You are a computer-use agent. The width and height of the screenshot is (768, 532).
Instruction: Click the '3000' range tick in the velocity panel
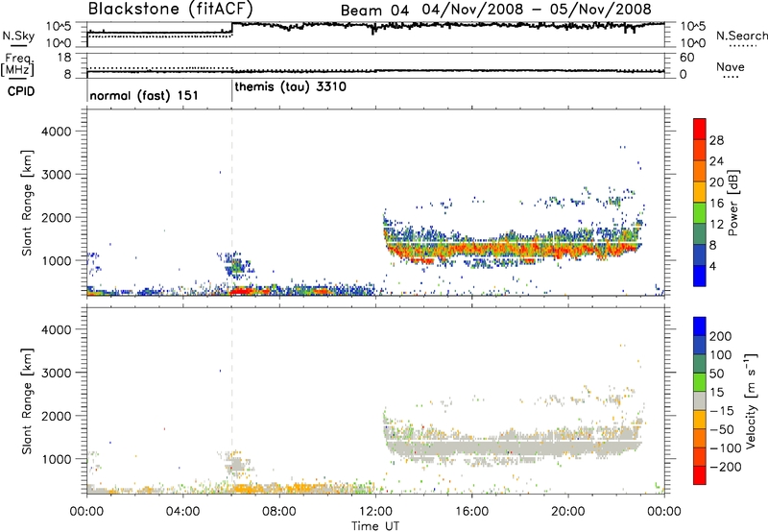click(57, 373)
